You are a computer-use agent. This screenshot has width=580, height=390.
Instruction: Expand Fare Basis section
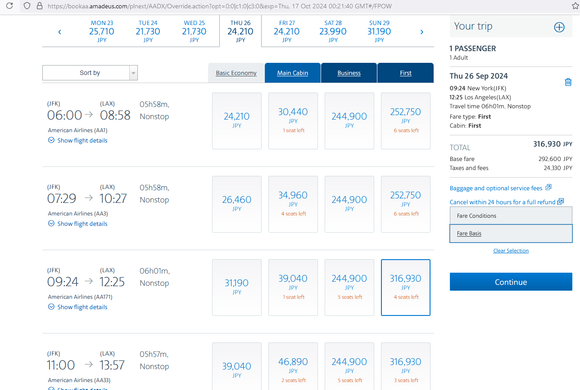[511, 233]
